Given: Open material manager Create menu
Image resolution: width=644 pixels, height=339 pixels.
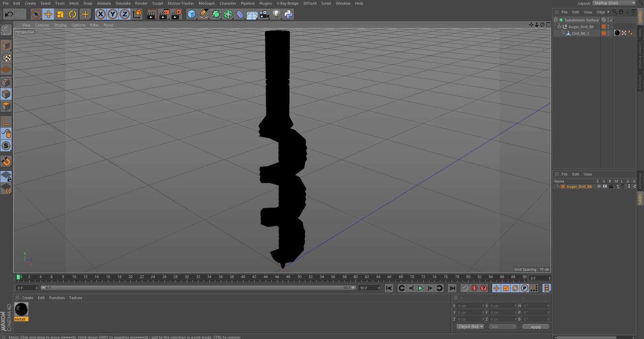Looking at the screenshot, I should [x=28, y=298].
